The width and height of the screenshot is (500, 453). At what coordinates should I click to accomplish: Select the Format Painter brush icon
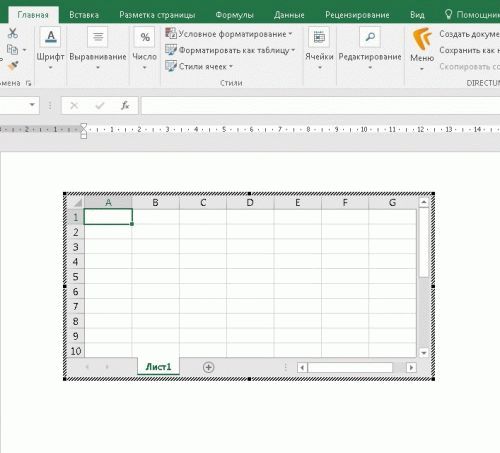click(x=13, y=66)
